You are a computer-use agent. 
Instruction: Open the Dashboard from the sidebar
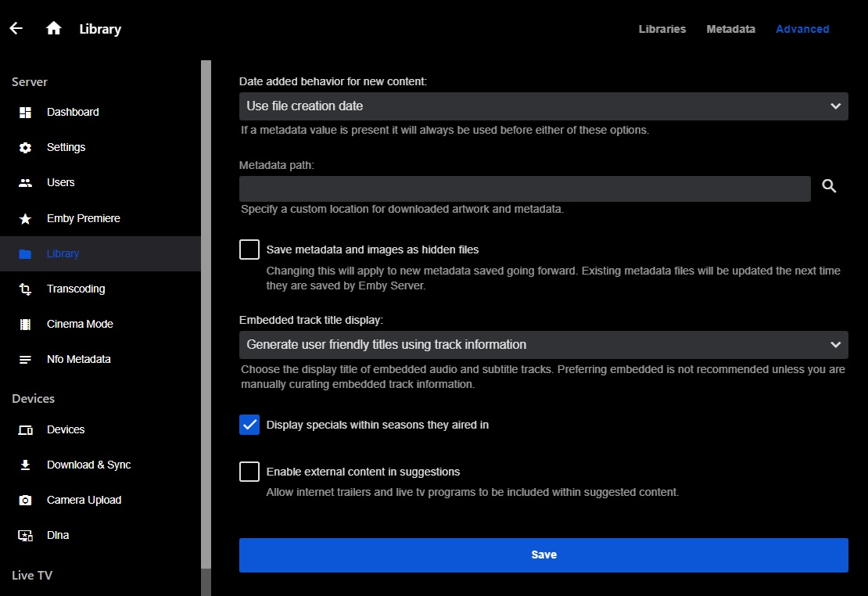click(x=73, y=112)
